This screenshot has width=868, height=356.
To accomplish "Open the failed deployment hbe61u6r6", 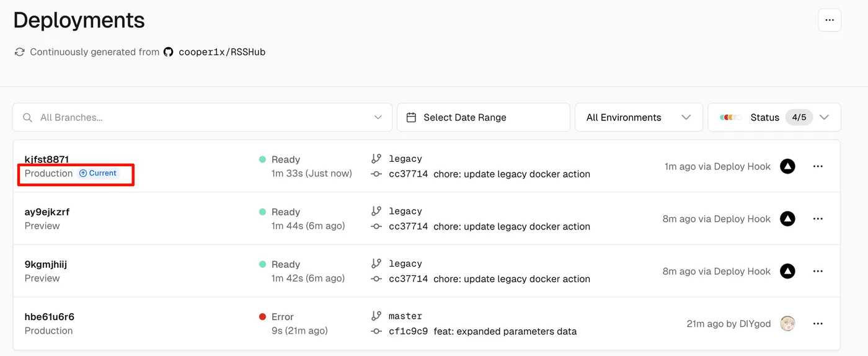I will pyautogui.click(x=50, y=317).
